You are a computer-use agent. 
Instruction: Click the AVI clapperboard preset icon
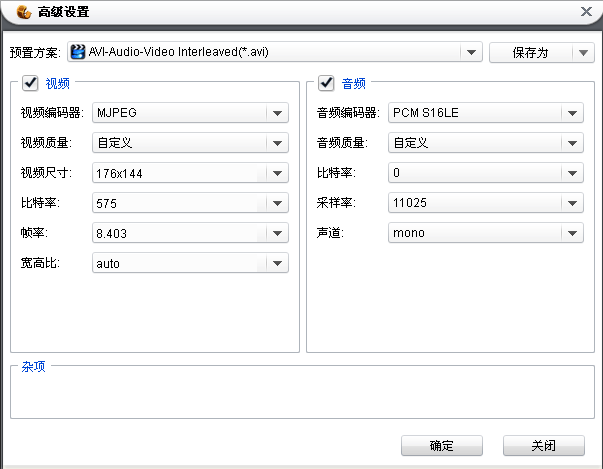tap(78, 52)
